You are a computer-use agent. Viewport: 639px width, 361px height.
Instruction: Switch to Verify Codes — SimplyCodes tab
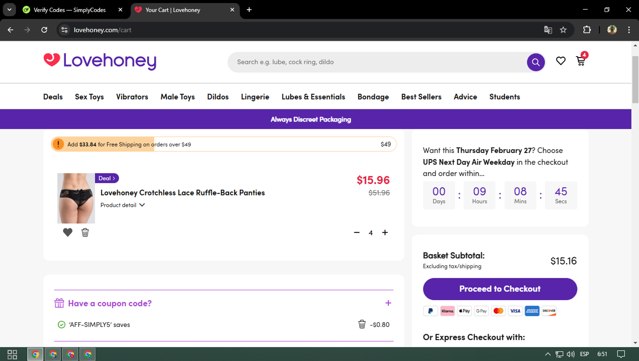[x=69, y=10]
